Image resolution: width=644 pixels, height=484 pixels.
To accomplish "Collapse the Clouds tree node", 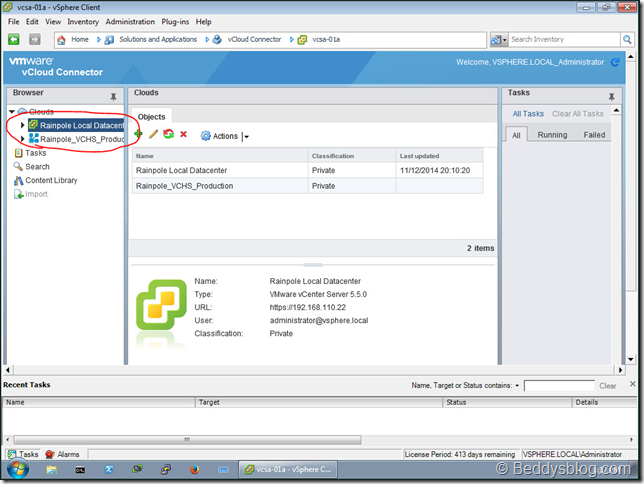I will [x=12, y=111].
